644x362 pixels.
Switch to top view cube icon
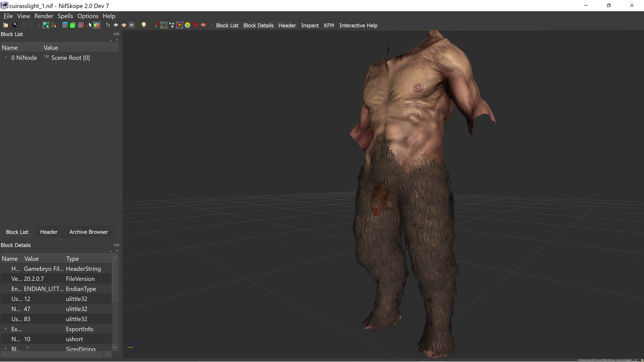tap(65, 25)
